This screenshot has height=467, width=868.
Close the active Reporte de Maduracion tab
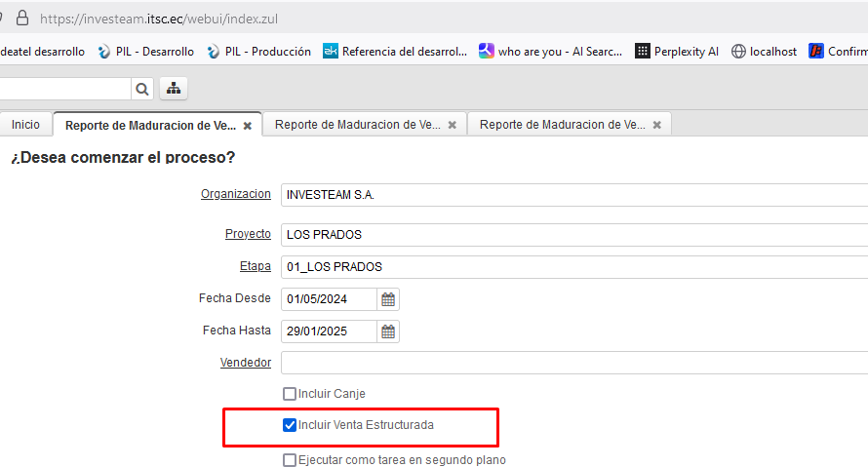(248, 126)
